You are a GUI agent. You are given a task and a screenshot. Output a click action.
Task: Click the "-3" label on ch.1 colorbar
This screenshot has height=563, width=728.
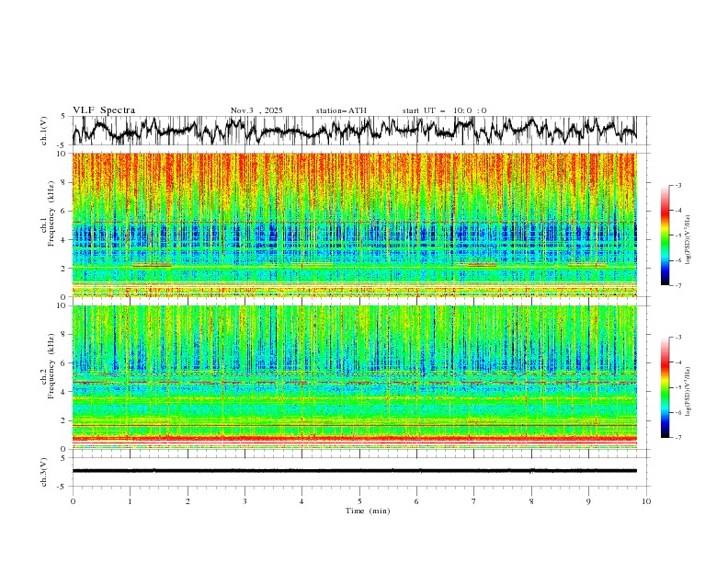[x=677, y=185]
